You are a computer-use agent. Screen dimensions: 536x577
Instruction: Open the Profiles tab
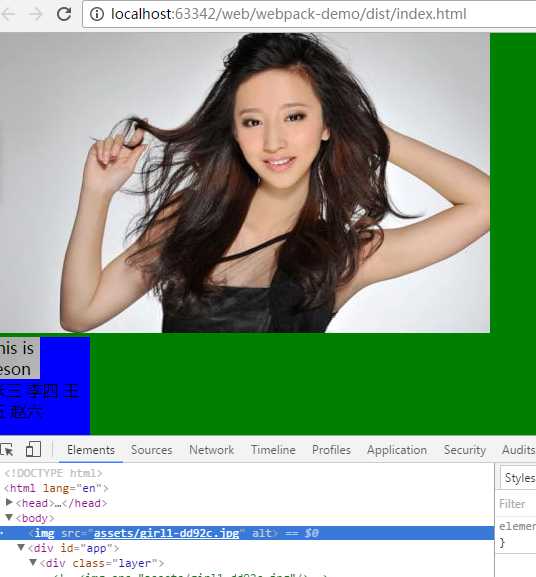pos(331,450)
